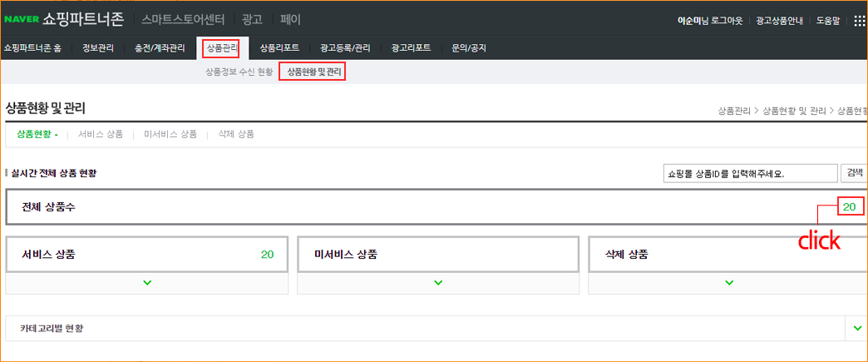Open the 스마트스토어센터 link

point(183,20)
